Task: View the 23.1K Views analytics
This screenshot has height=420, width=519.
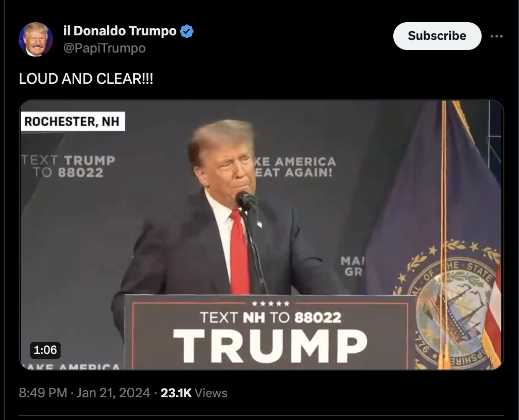Action: pos(194,393)
